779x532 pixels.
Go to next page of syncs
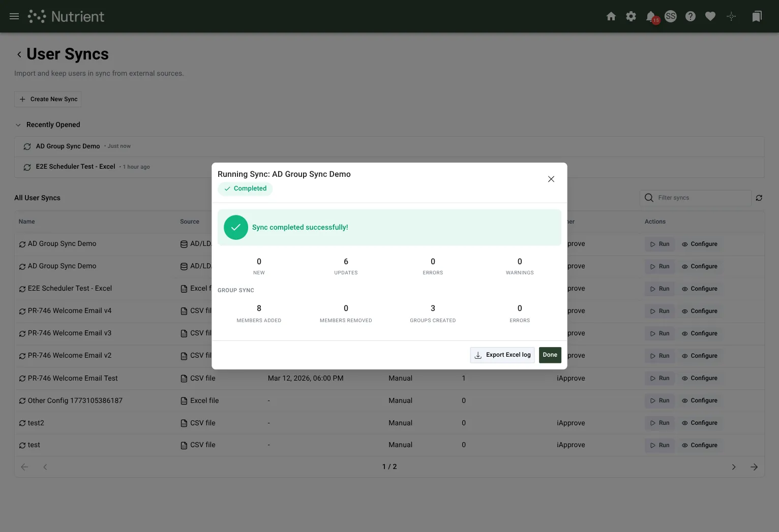click(734, 467)
